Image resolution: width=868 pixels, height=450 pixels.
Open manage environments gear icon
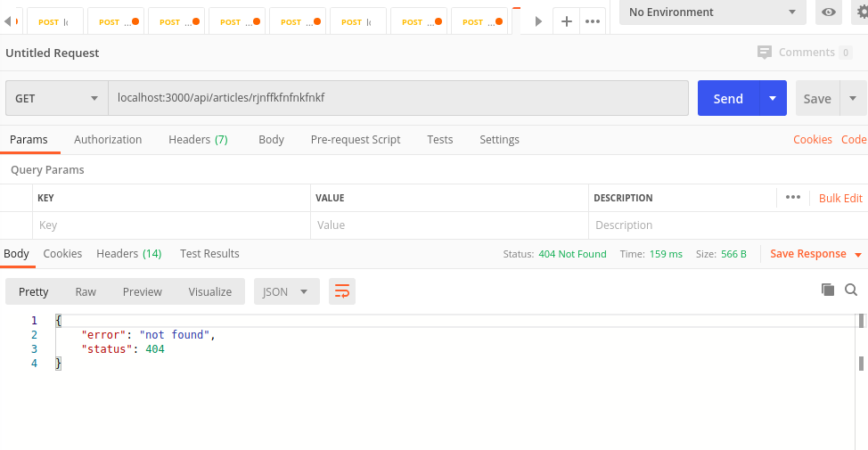pos(862,12)
